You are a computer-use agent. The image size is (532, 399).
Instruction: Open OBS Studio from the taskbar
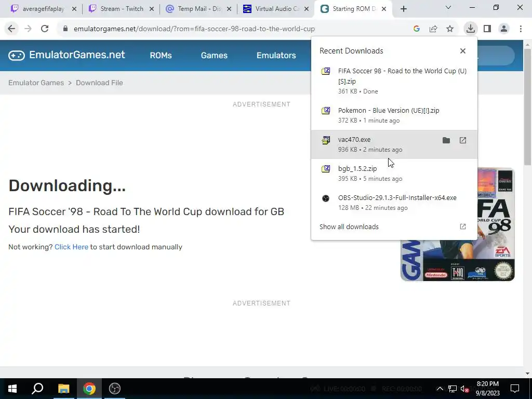click(115, 389)
